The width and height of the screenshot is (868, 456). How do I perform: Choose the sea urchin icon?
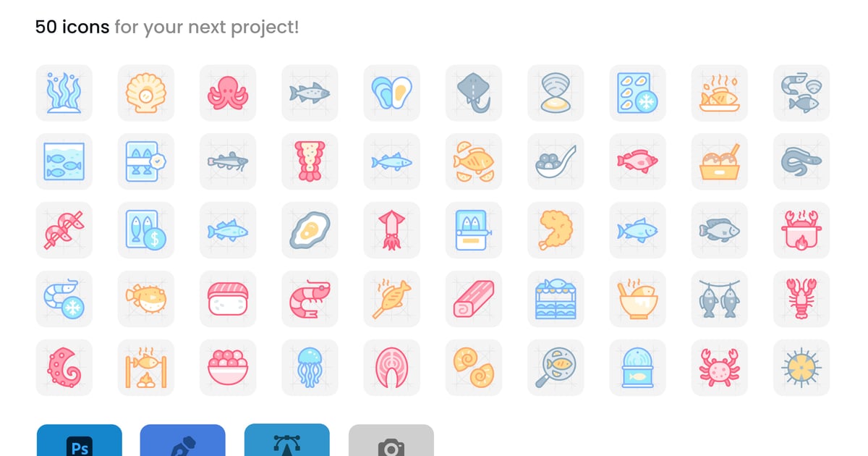click(801, 368)
